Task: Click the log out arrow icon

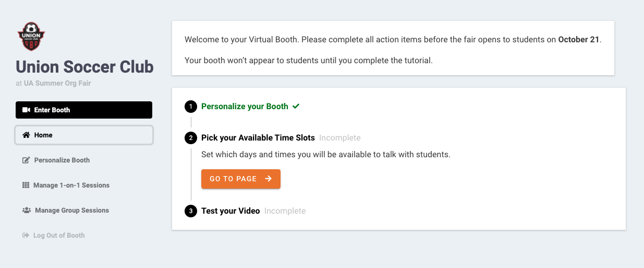Action: click(x=26, y=235)
